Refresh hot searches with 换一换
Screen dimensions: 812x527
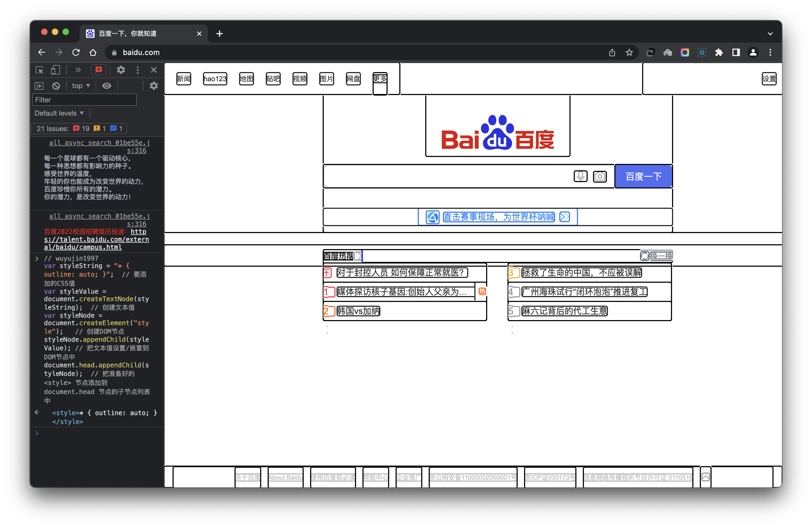pyautogui.click(x=656, y=255)
